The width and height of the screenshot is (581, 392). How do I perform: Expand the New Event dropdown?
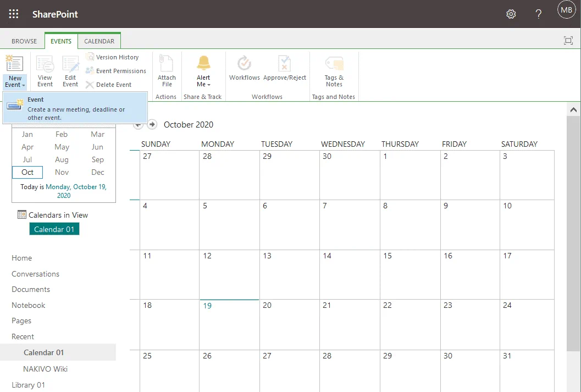pyautogui.click(x=15, y=85)
